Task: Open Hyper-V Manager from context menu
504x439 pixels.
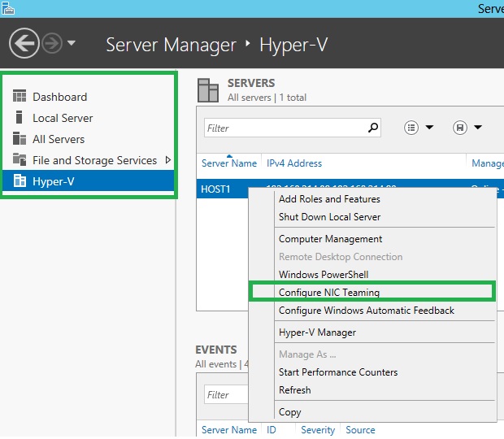Action: click(317, 333)
